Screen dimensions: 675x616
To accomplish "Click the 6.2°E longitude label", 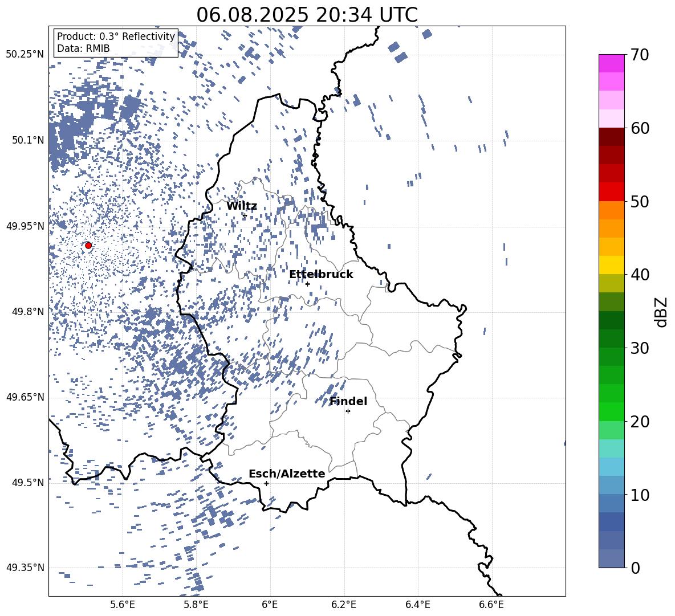I will pos(344,605).
